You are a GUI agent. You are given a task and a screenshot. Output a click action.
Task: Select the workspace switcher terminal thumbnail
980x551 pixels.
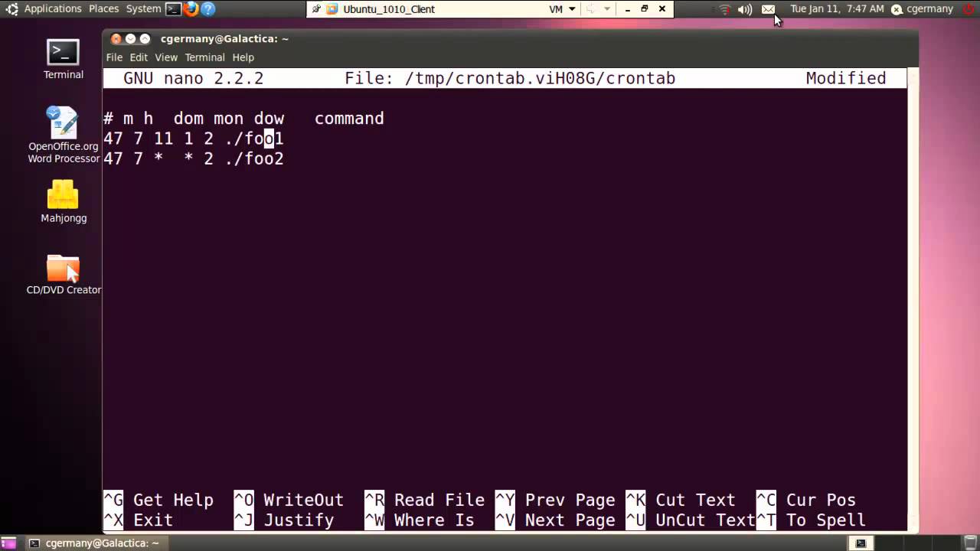coord(861,543)
